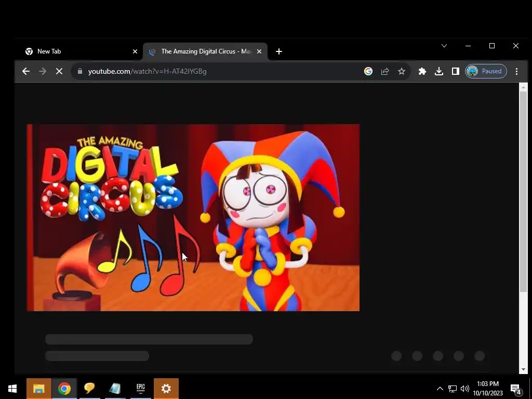The height and width of the screenshot is (399, 532).
Task: Stop loading the page
Action: [x=59, y=71]
